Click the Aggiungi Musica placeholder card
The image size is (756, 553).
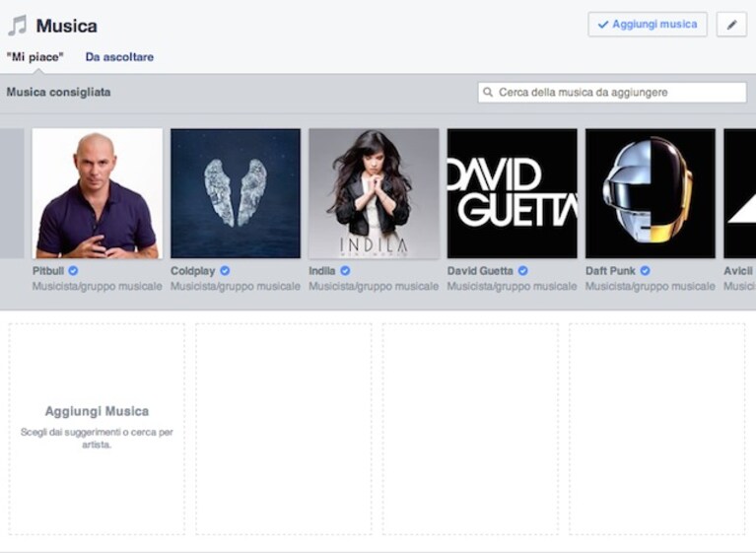tap(97, 429)
